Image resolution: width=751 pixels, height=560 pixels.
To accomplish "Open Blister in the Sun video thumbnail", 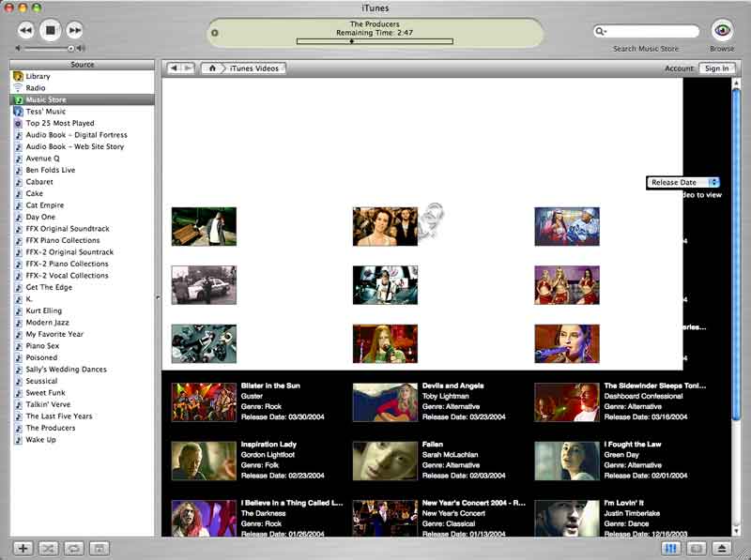I will click(204, 402).
